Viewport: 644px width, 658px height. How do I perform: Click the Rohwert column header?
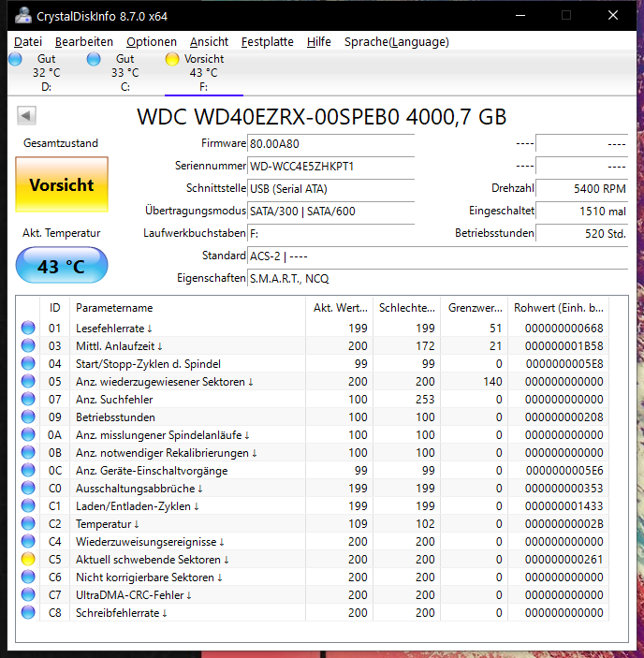coord(559,308)
